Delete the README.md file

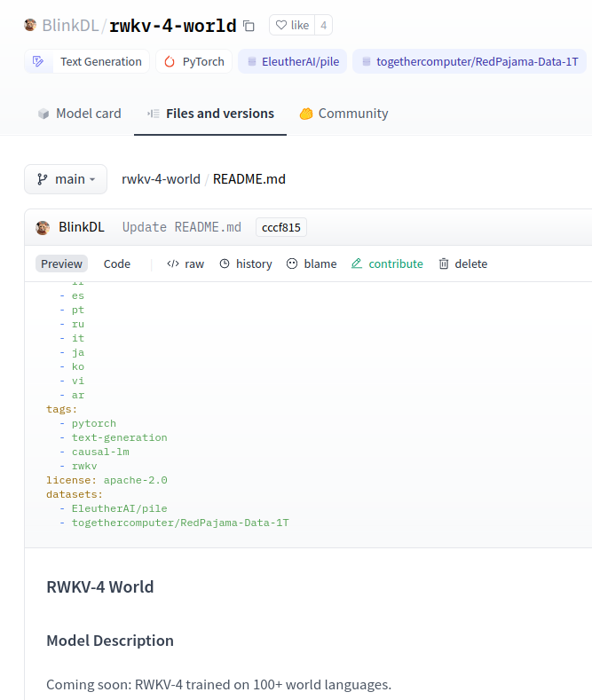463,263
